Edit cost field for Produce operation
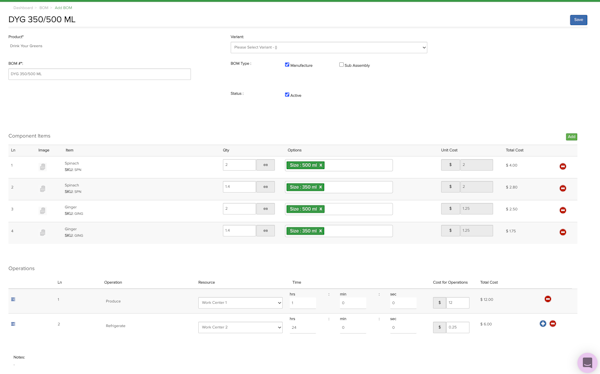The height and width of the screenshot is (374, 600). click(x=458, y=303)
